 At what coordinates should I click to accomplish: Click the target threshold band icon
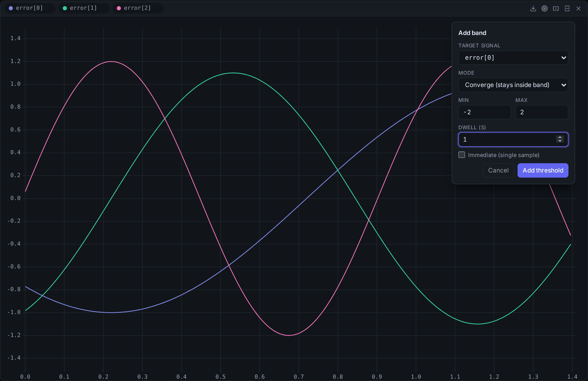[x=544, y=8]
